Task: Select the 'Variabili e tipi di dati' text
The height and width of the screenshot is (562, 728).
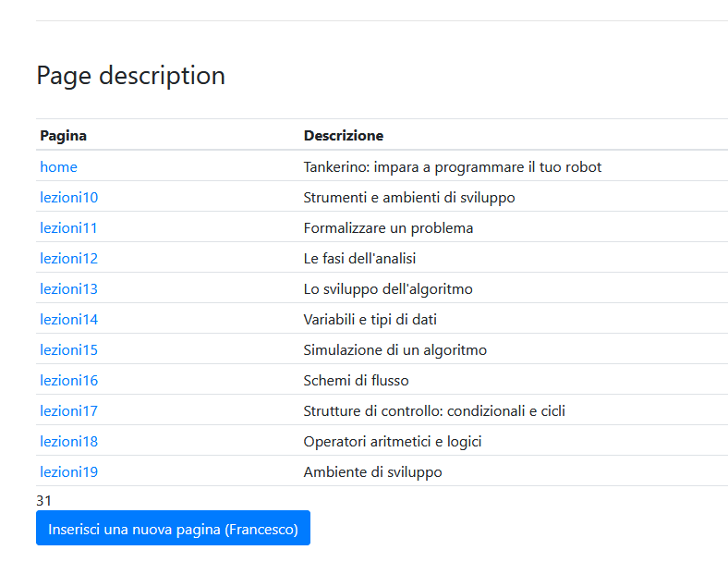Action: click(370, 320)
